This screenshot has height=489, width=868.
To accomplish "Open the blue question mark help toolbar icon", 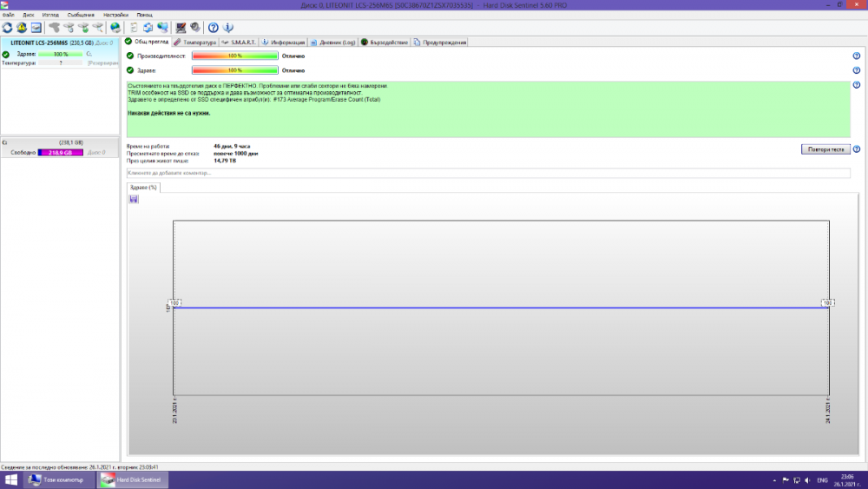I will point(214,28).
